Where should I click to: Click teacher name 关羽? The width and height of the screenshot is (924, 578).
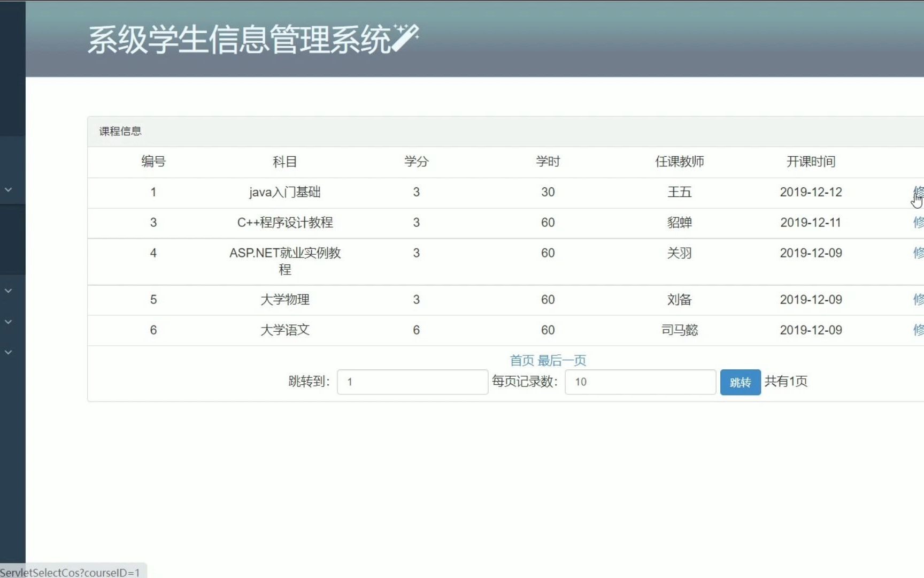[680, 253]
